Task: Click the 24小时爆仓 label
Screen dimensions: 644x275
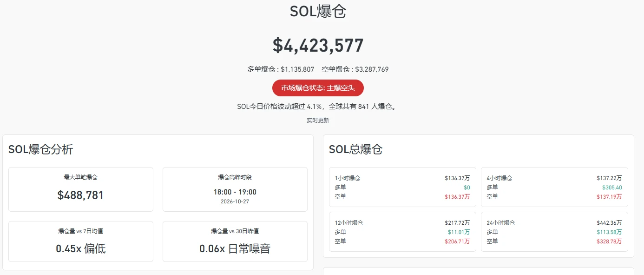Action: pyautogui.click(x=501, y=223)
